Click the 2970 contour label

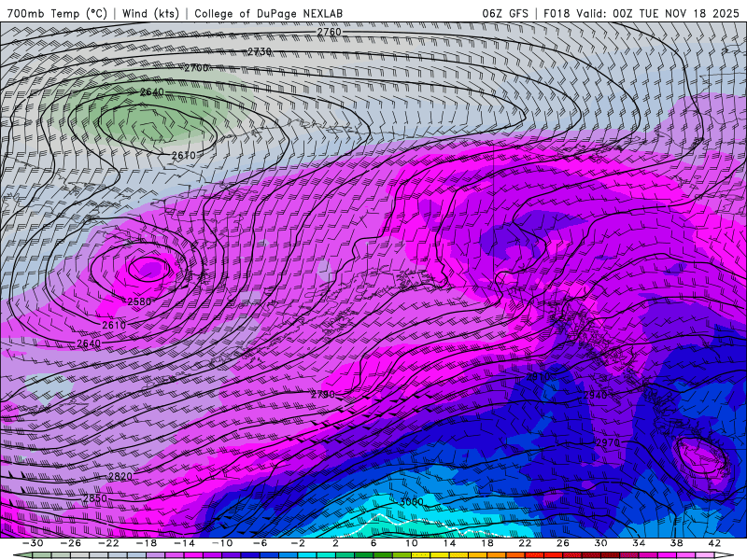coord(608,442)
